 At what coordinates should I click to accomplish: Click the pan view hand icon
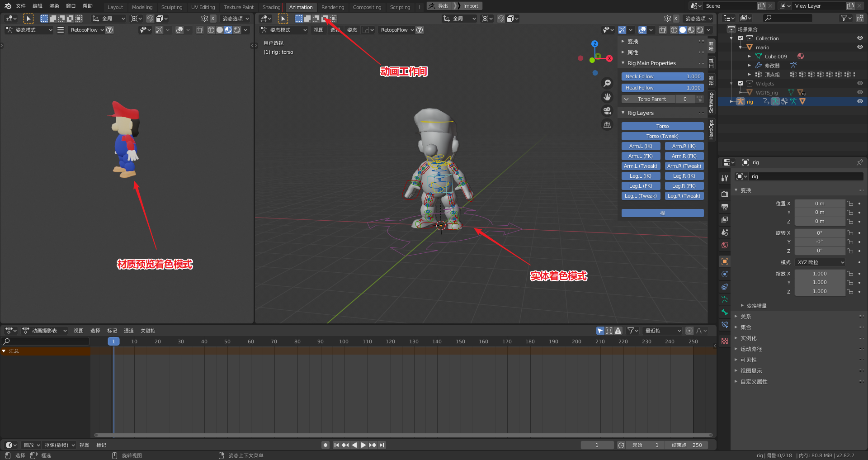[607, 97]
